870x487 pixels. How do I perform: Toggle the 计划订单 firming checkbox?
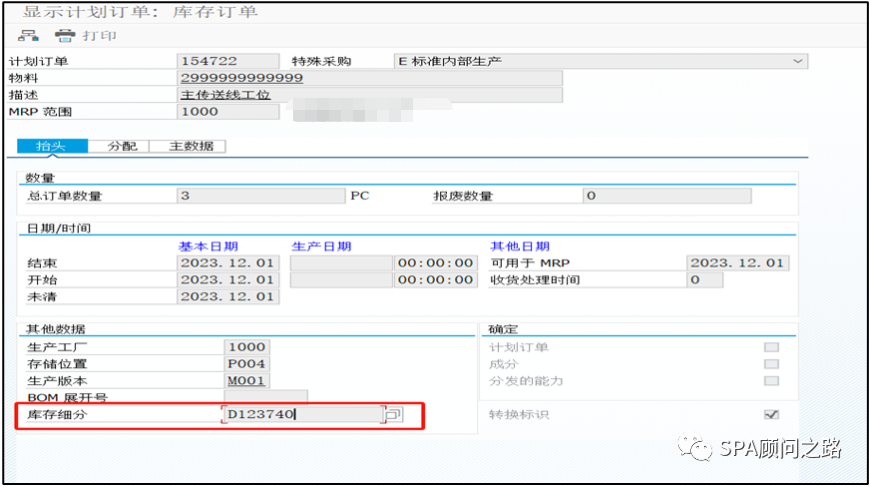point(771,347)
